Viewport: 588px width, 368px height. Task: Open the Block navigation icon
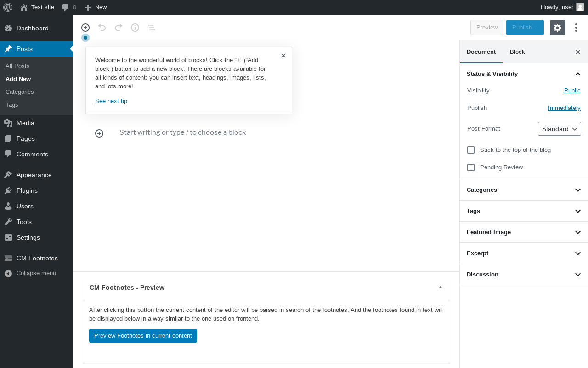[x=152, y=28]
